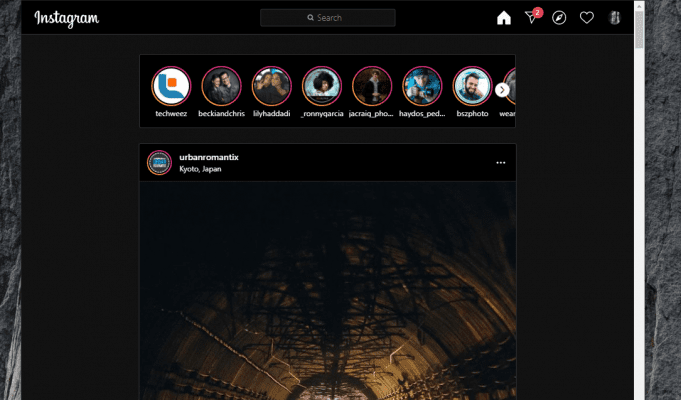Click the bszphoto story label
The height and width of the screenshot is (400, 681).
(473, 114)
